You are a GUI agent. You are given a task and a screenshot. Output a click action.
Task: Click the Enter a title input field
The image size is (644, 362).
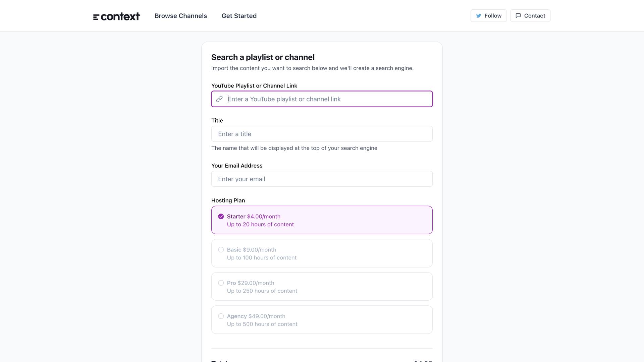pyautogui.click(x=322, y=134)
